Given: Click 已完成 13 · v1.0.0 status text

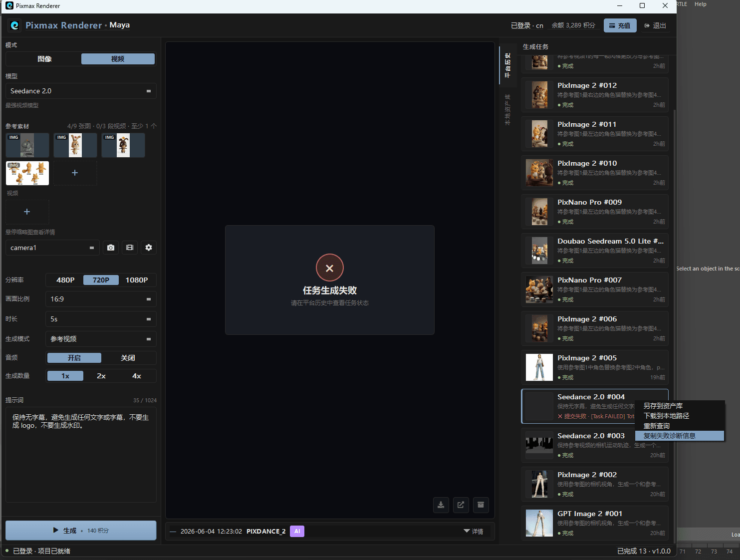Looking at the screenshot, I should pyautogui.click(x=644, y=551).
